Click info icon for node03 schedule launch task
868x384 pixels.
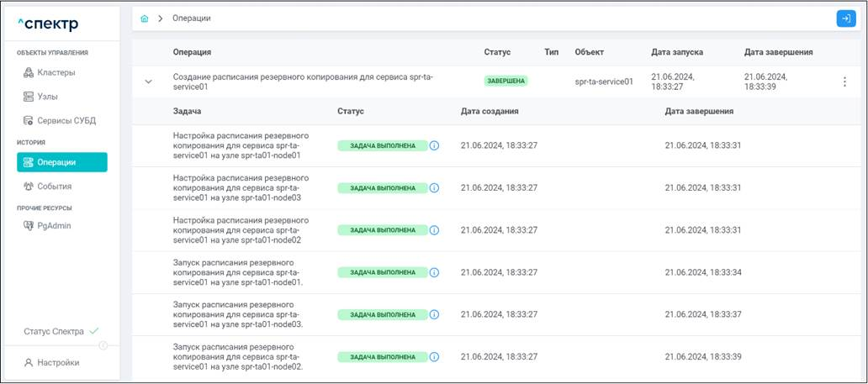(x=434, y=314)
